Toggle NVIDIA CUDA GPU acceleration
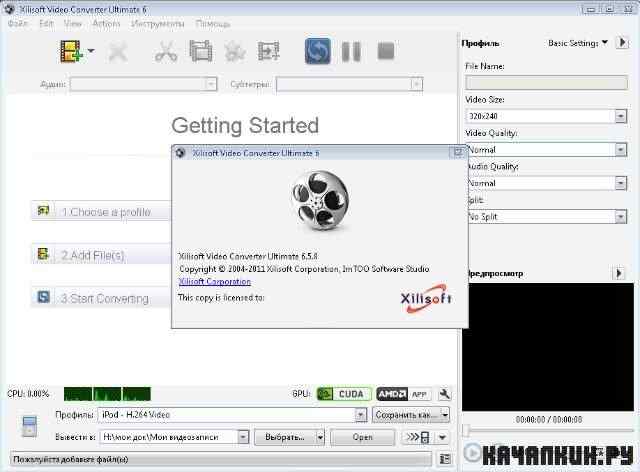The image size is (640, 472). (344, 394)
